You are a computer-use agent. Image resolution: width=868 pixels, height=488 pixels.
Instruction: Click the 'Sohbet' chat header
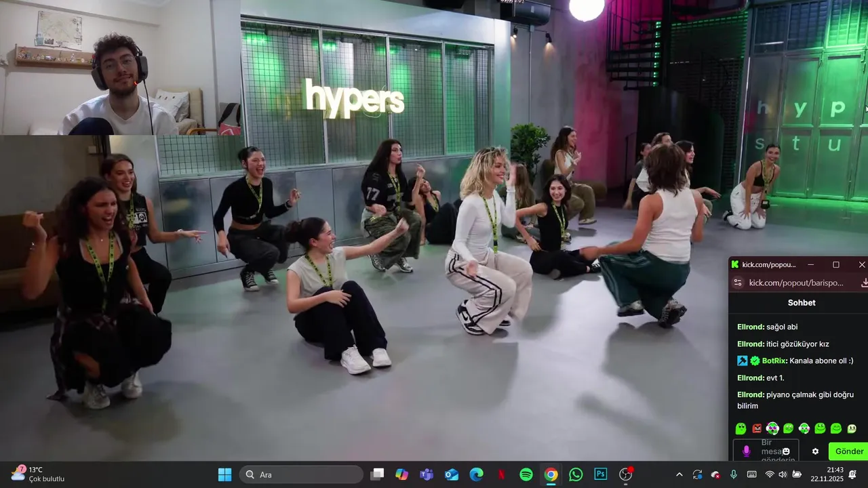[x=802, y=303]
